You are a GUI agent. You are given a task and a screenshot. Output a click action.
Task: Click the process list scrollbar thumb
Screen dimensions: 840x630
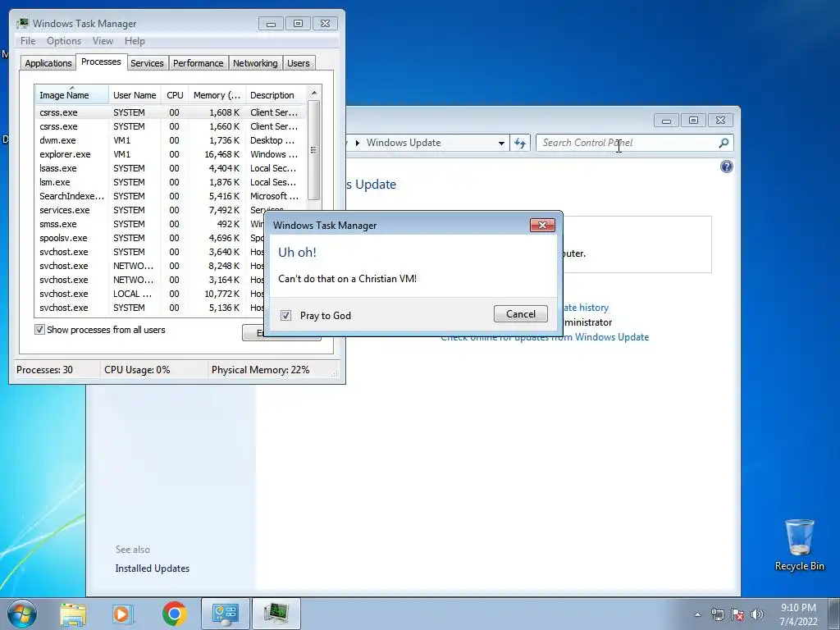314,150
